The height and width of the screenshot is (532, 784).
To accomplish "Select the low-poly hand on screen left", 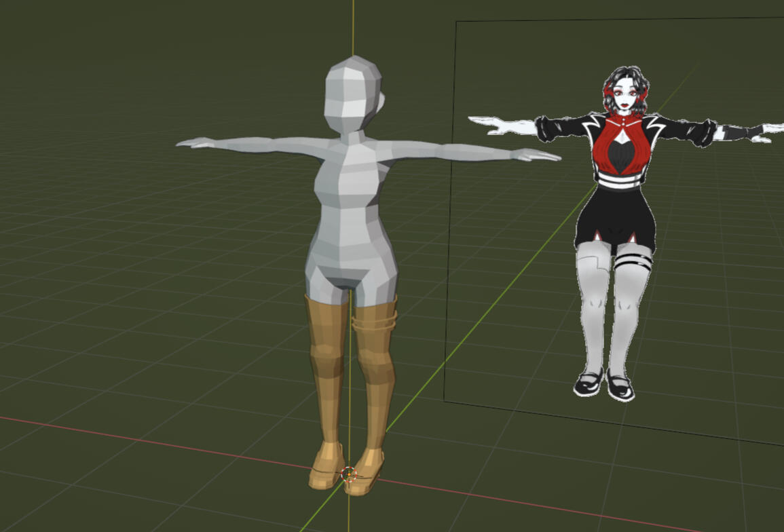I will [x=195, y=143].
